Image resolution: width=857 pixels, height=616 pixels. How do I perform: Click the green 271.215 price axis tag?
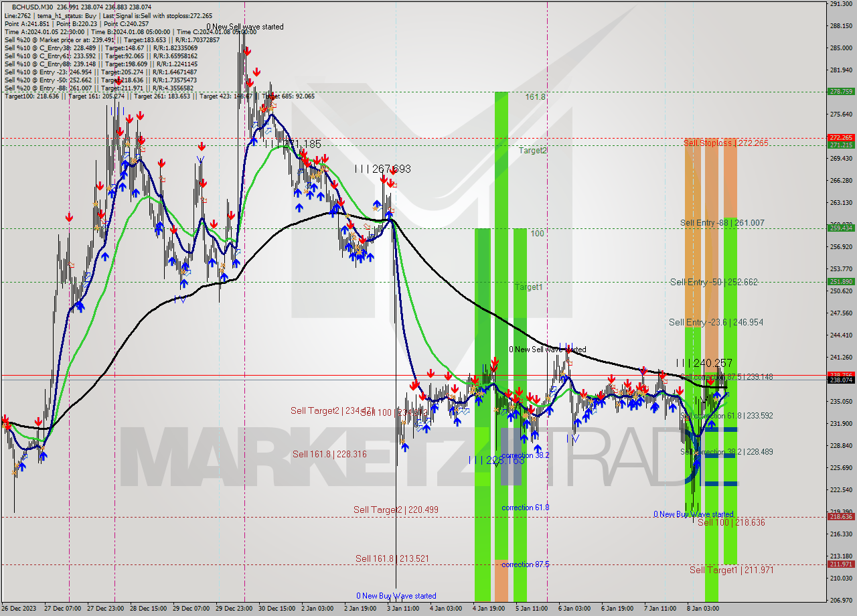841,145
